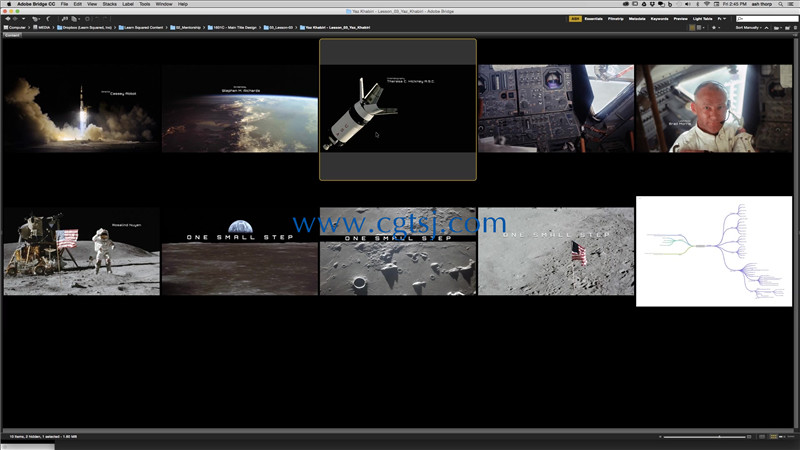Lock the thumbnail grid view
This screenshot has height=450, width=800.
tap(762, 437)
